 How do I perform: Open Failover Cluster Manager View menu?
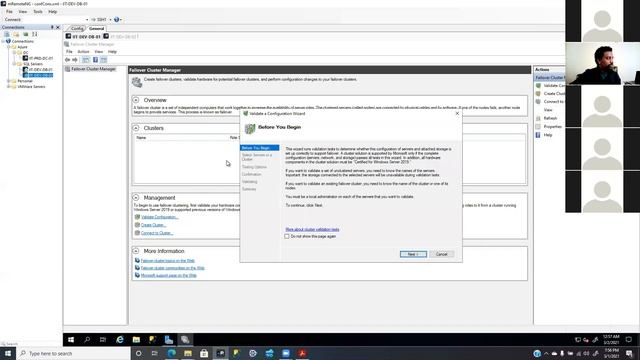pyautogui.click(x=99, y=52)
